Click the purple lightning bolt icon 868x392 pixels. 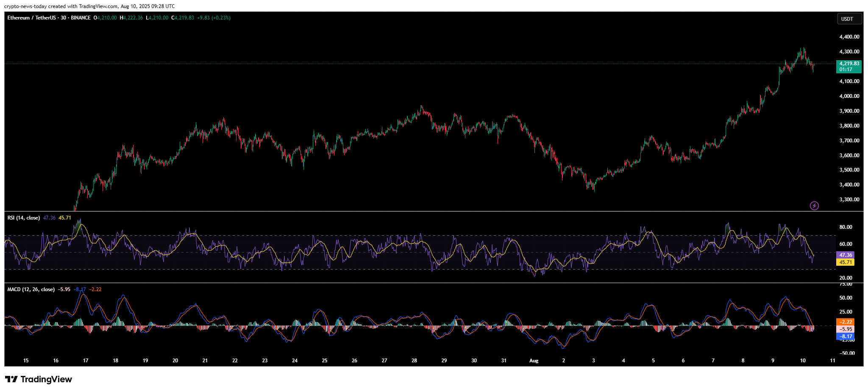tap(814, 206)
